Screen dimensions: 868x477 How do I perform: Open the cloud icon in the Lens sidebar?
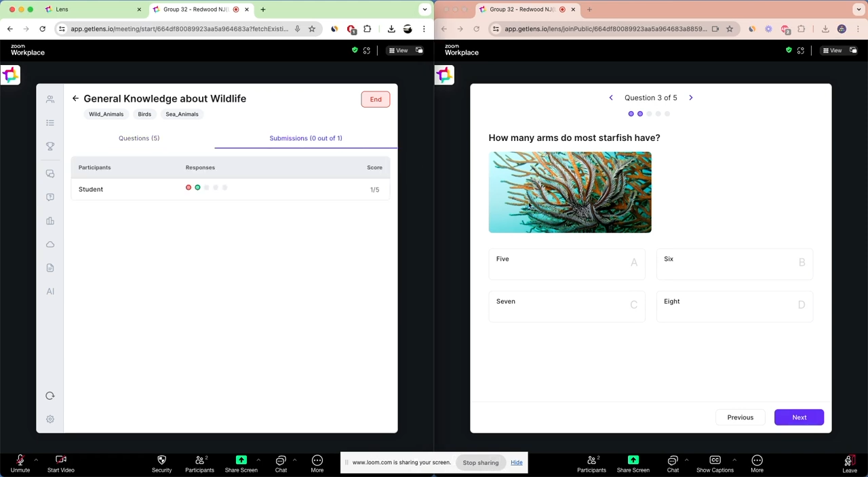[50, 245]
